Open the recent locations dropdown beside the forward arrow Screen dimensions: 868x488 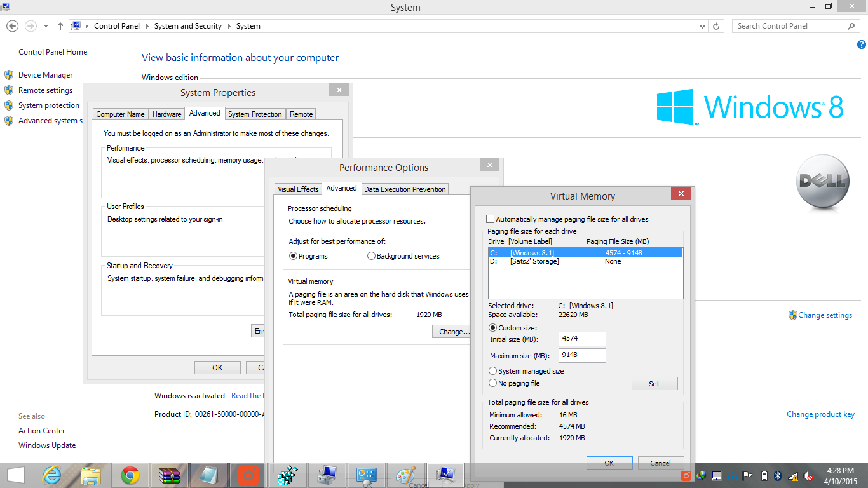coord(46,26)
